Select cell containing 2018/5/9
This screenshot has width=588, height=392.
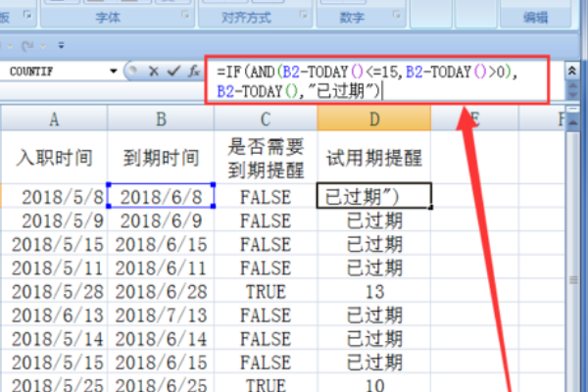(54, 220)
